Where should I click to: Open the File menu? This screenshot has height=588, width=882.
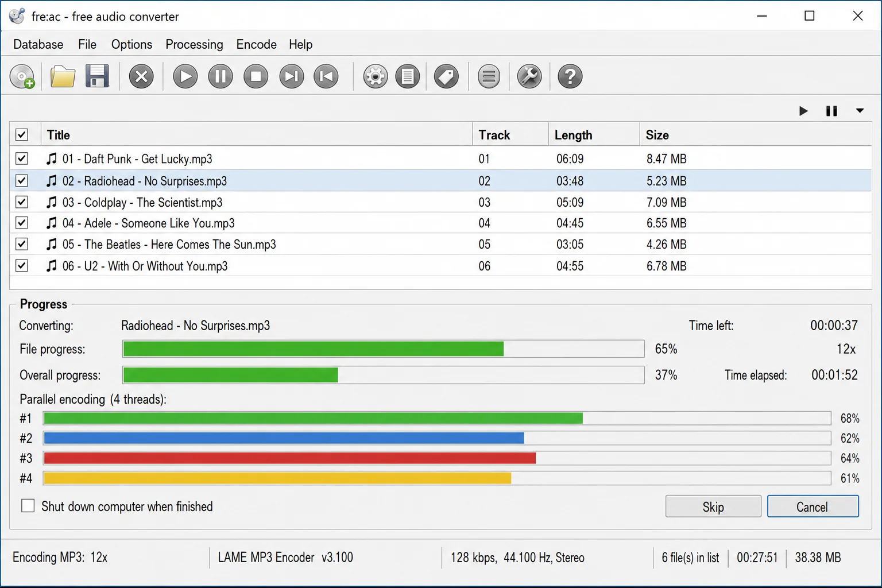[87, 44]
